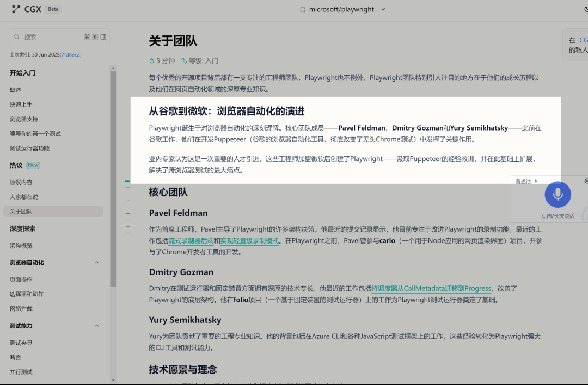
Task: Open the 概述 sidebar page
Action: pyautogui.click(x=15, y=90)
